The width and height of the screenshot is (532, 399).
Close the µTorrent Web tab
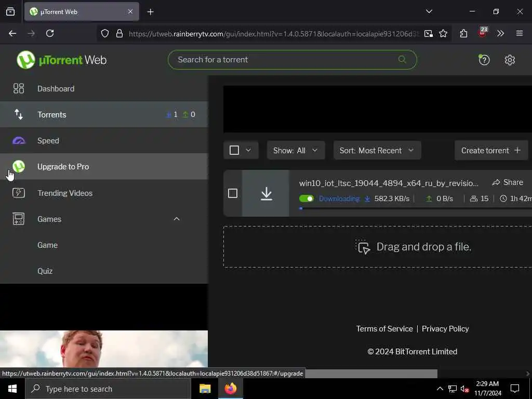click(x=130, y=11)
